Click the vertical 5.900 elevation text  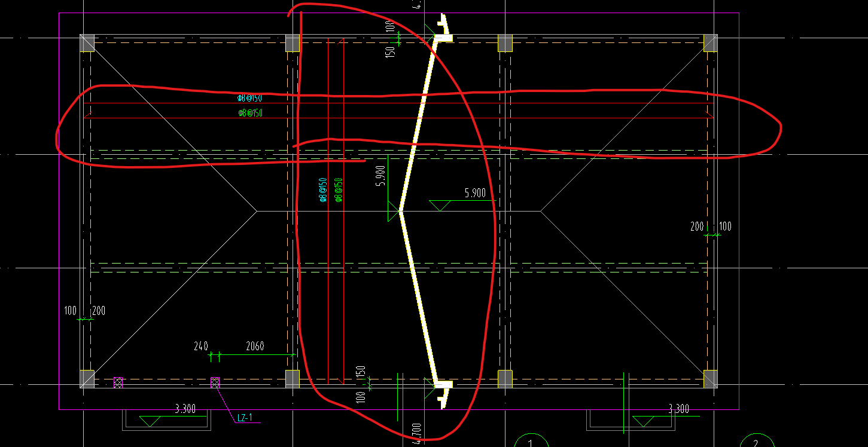coord(380,176)
